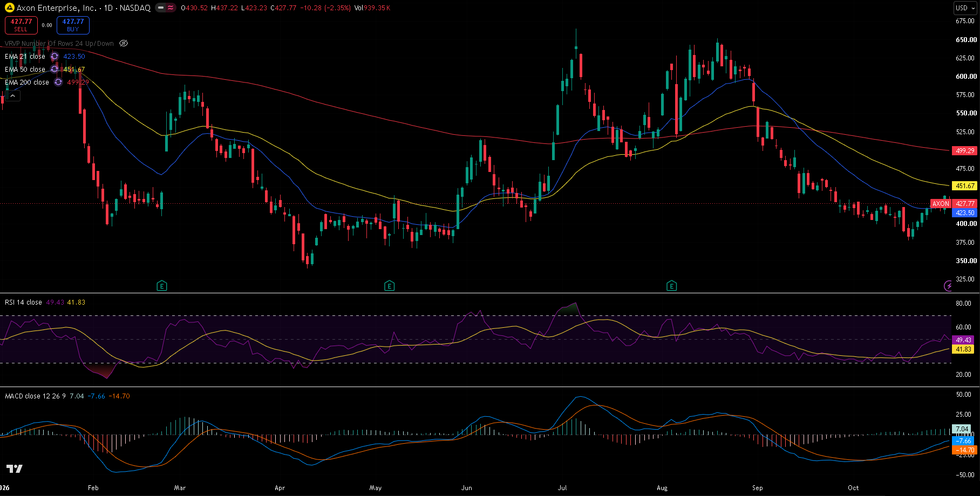
Task: Click the purple lightning bolt icon
Action: pyautogui.click(x=948, y=286)
